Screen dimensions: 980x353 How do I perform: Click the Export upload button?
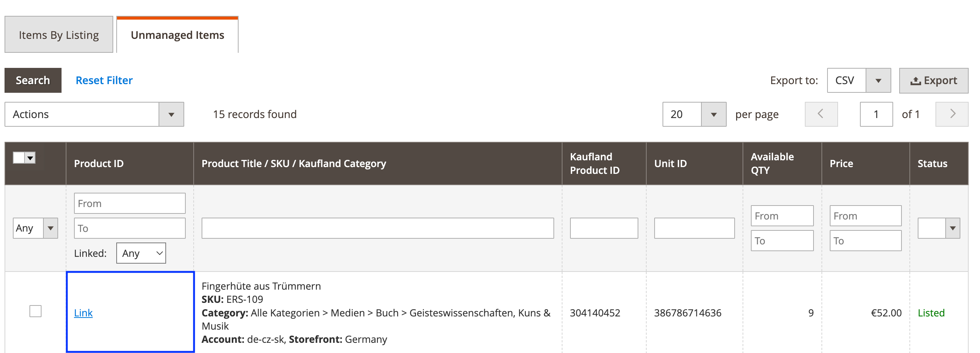pyautogui.click(x=933, y=81)
